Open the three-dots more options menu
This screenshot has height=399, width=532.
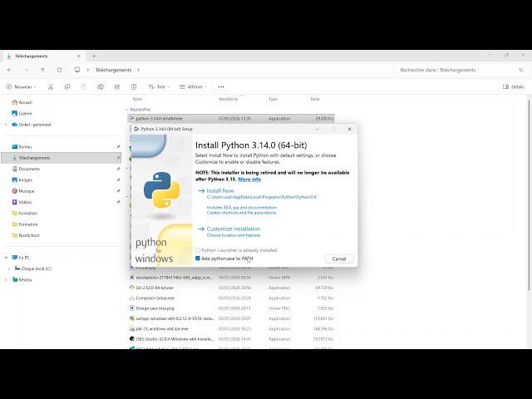pyautogui.click(x=221, y=86)
